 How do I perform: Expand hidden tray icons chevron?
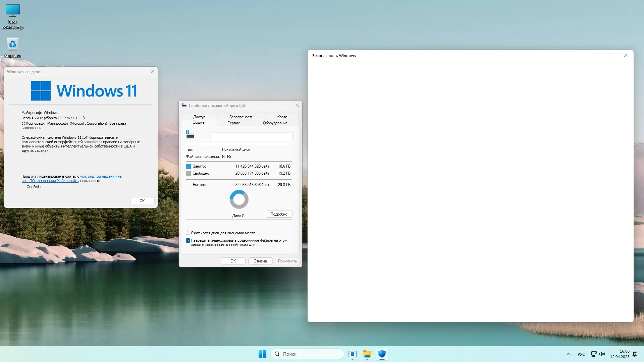568,354
